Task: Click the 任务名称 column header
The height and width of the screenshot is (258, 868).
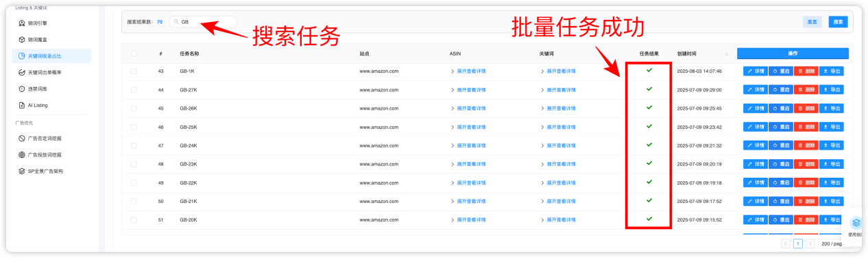Action: coord(189,54)
